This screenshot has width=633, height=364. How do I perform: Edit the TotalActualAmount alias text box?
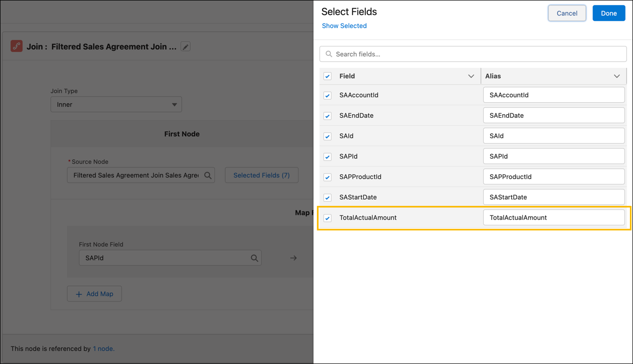click(554, 217)
